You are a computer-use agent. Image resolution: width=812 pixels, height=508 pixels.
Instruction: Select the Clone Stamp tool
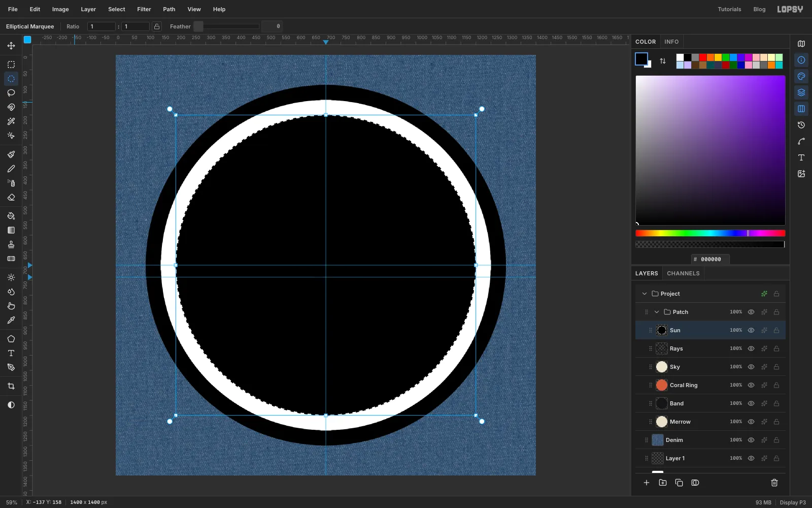tap(11, 244)
